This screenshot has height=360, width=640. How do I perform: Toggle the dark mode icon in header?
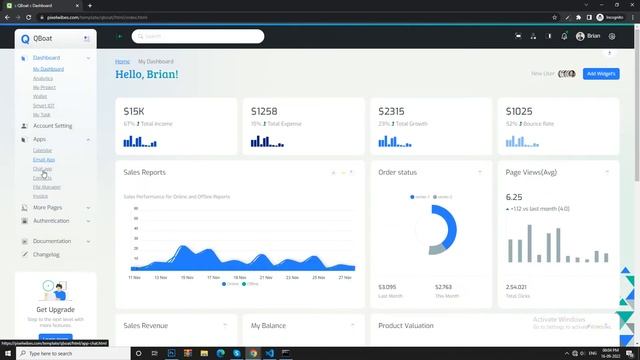pyautogui.click(x=549, y=36)
